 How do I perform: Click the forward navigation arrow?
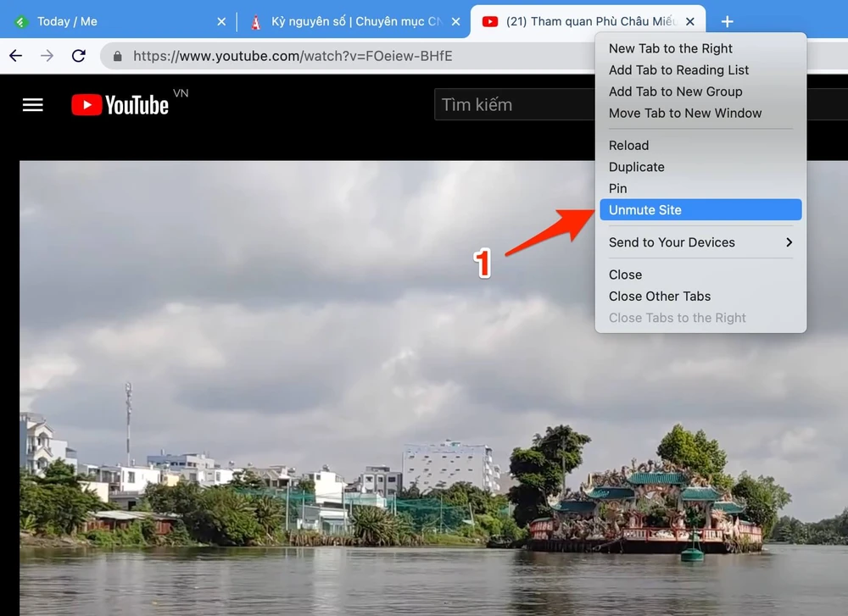(x=47, y=56)
